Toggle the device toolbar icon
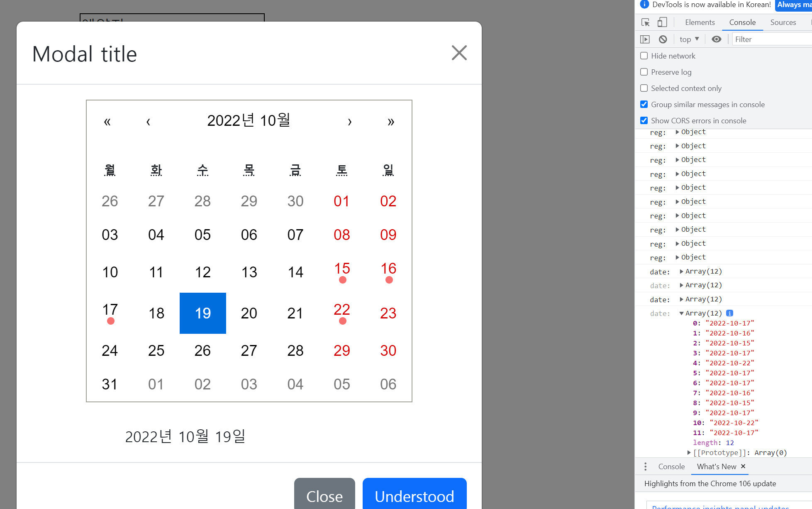Screen dimensions: 812x509 [x=662, y=22]
